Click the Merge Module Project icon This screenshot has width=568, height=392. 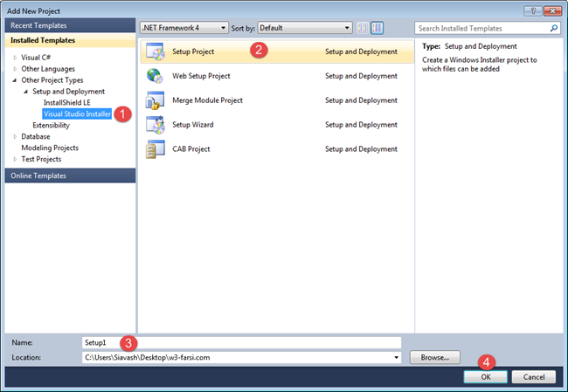tap(155, 100)
